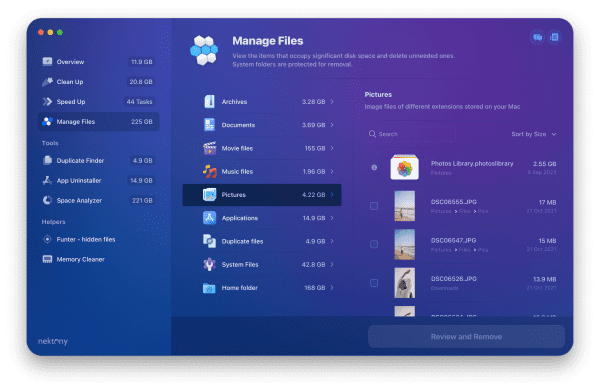Image resolution: width=600 pixels, height=391 pixels.
Task: Tick the checkbox for DSC06555.JPG
Action: tap(374, 206)
